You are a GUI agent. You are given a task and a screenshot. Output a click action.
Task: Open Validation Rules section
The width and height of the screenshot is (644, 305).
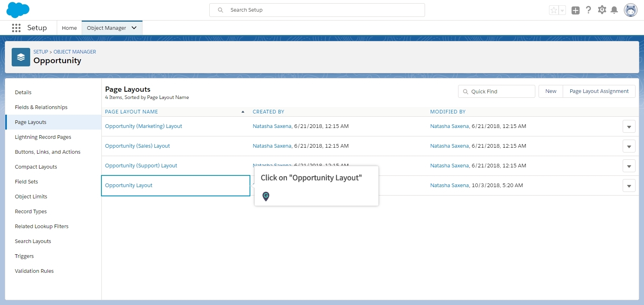34,271
